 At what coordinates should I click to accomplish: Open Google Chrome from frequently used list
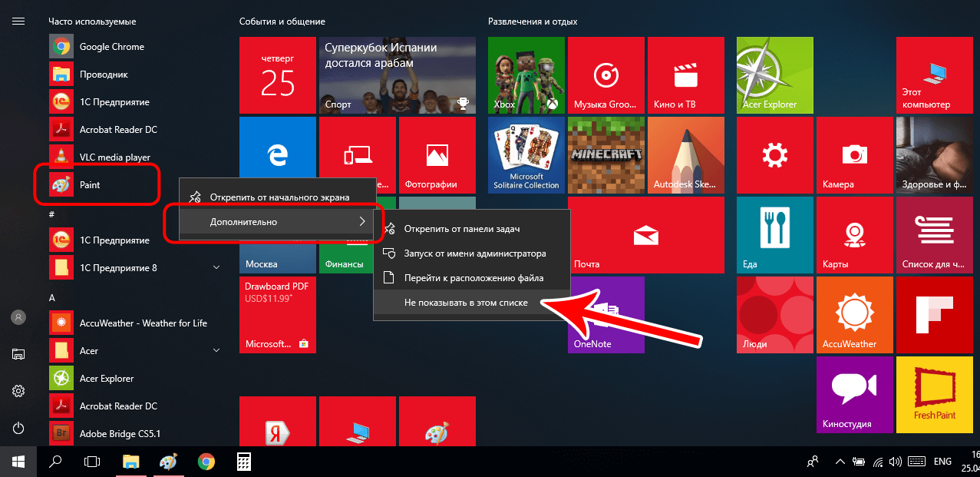(x=111, y=47)
